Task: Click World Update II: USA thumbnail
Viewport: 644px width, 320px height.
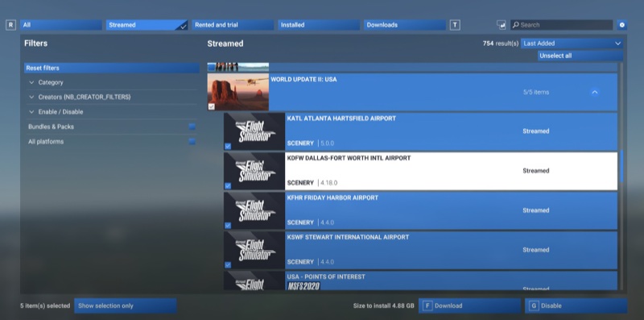Action: [x=238, y=92]
